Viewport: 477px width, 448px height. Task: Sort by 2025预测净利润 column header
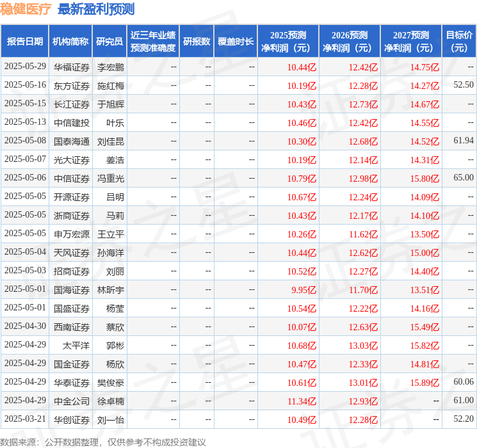point(288,42)
